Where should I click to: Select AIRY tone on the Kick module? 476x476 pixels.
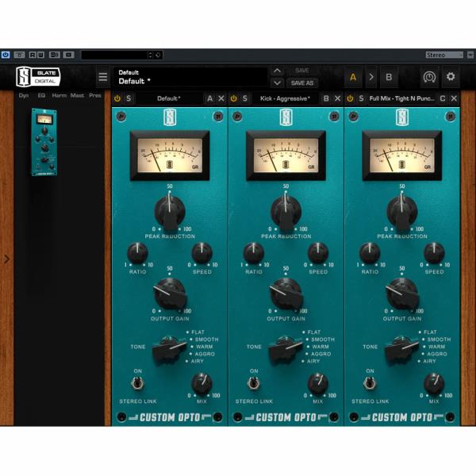coord(313,361)
